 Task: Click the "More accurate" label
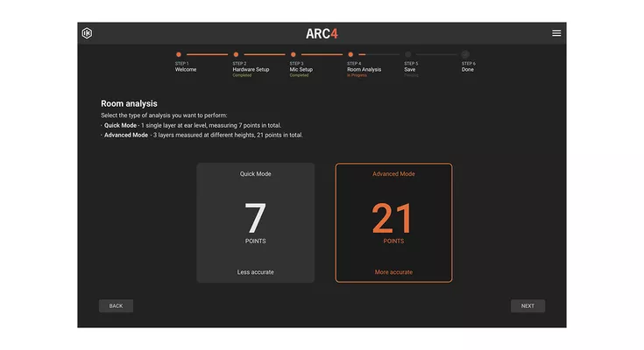coord(393,272)
